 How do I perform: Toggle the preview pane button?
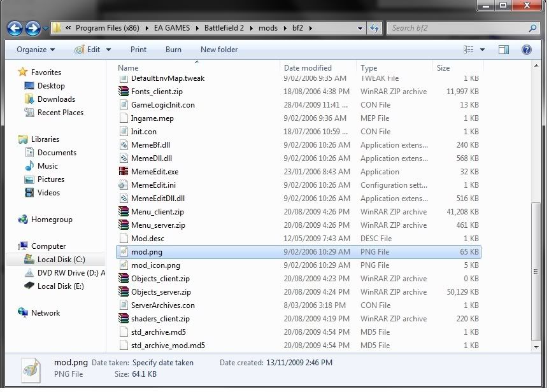click(504, 49)
